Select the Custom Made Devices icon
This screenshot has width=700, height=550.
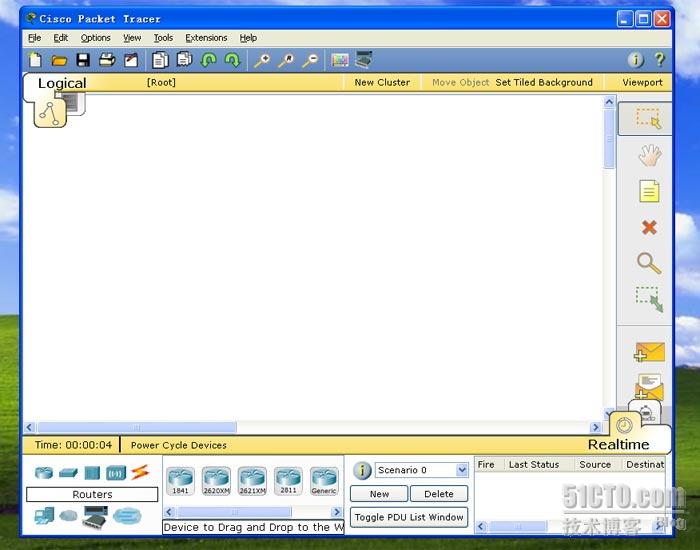96,516
